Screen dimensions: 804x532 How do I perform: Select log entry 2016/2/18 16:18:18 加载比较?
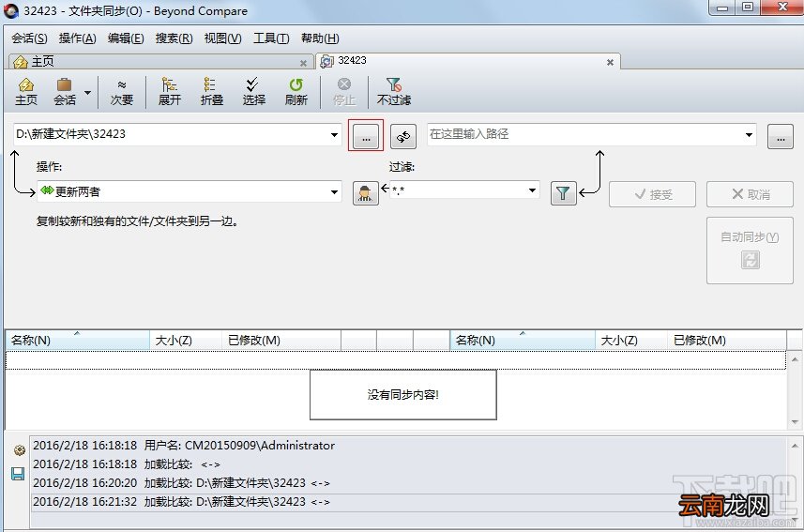[x=409, y=464]
